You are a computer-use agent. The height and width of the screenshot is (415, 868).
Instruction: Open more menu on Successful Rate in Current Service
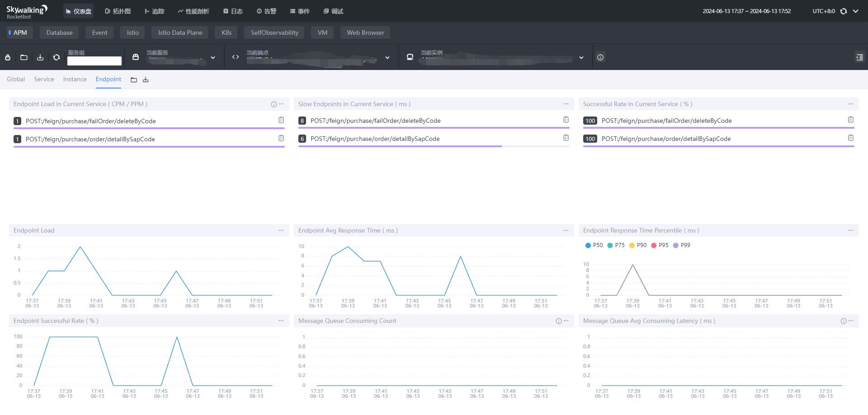point(851,104)
